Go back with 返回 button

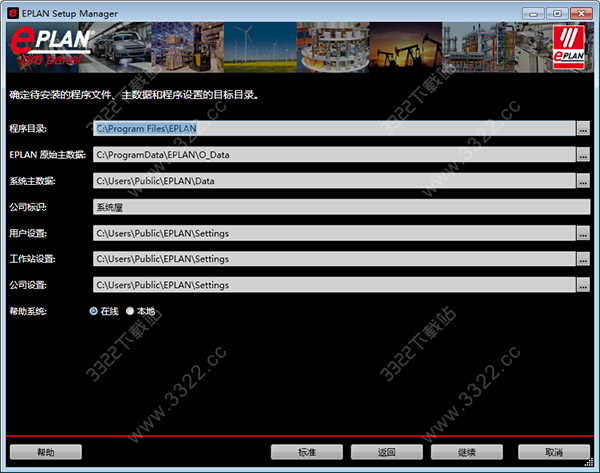click(387, 452)
